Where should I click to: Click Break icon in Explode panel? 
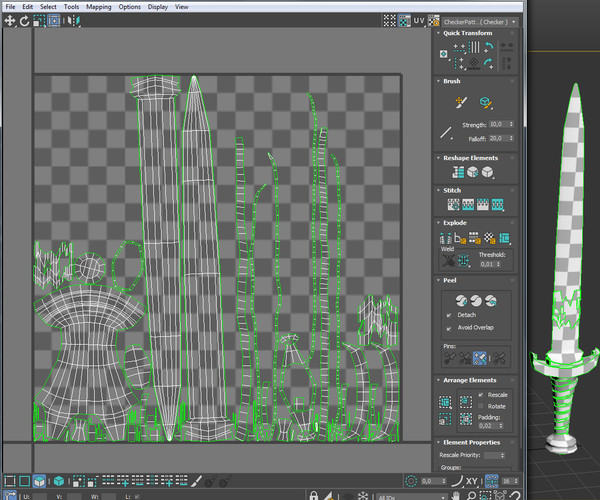445,238
